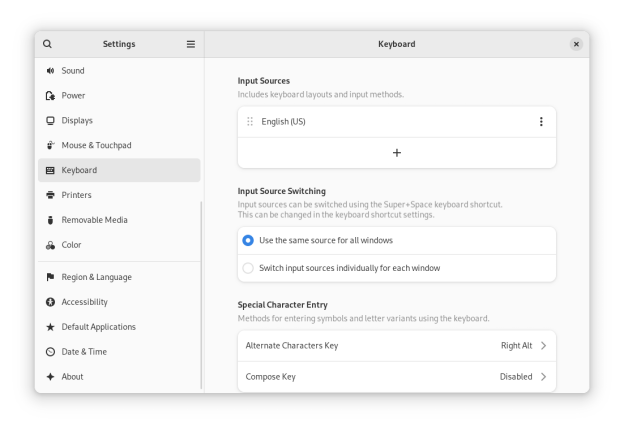Open English (US) three-dot options menu
This screenshot has height=431, width=624.
coord(541,122)
